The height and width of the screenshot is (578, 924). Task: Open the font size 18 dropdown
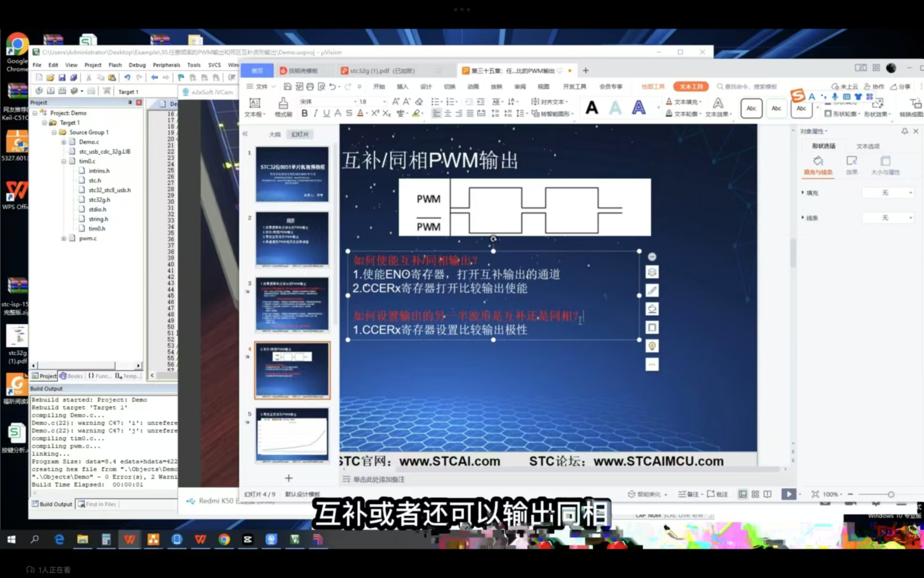coord(384,101)
